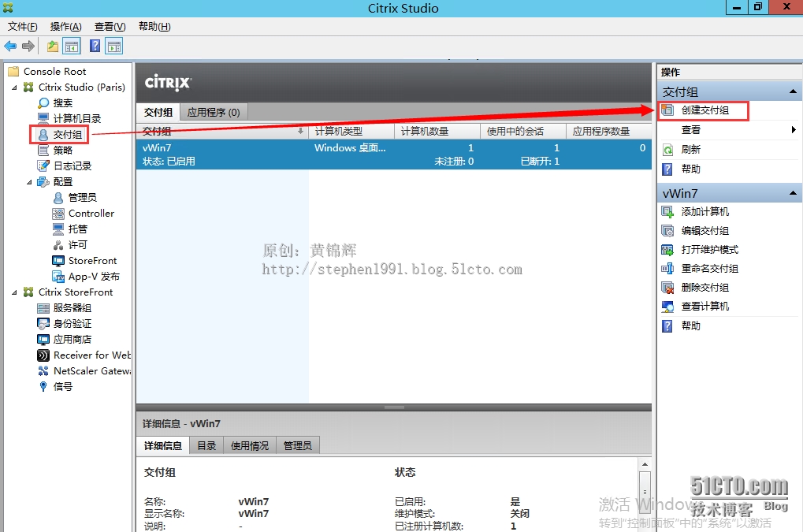Select the 搜索 node icon

tap(43, 103)
